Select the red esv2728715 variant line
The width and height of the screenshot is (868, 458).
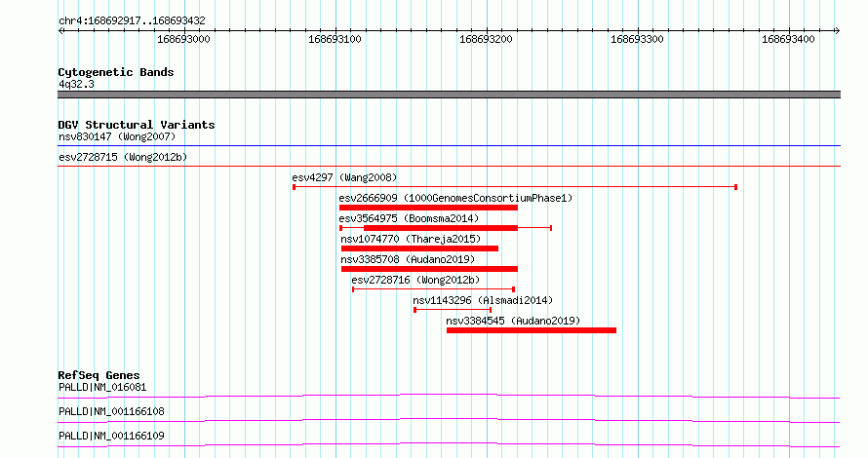click(x=449, y=166)
